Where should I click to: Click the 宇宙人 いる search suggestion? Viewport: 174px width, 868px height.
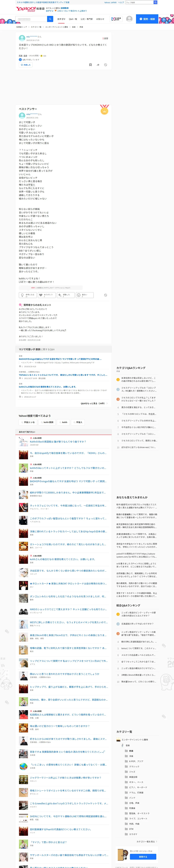point(28,422)
